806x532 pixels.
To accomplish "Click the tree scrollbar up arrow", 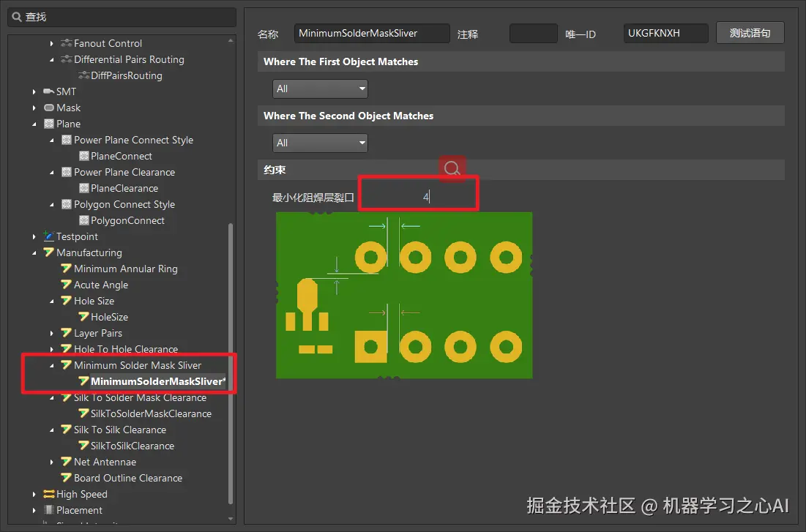I will [x=231, y=40].
